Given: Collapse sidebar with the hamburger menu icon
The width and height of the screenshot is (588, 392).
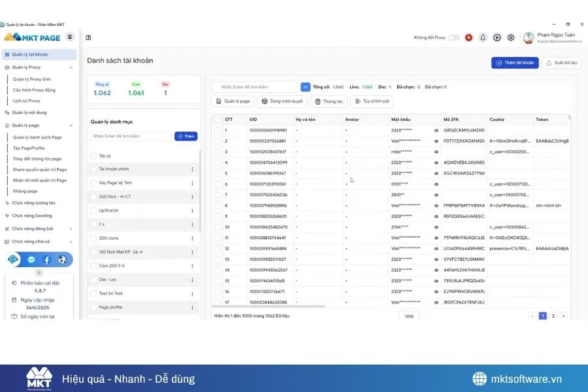Looking at the screenshot, I should (x=70, y=37).
